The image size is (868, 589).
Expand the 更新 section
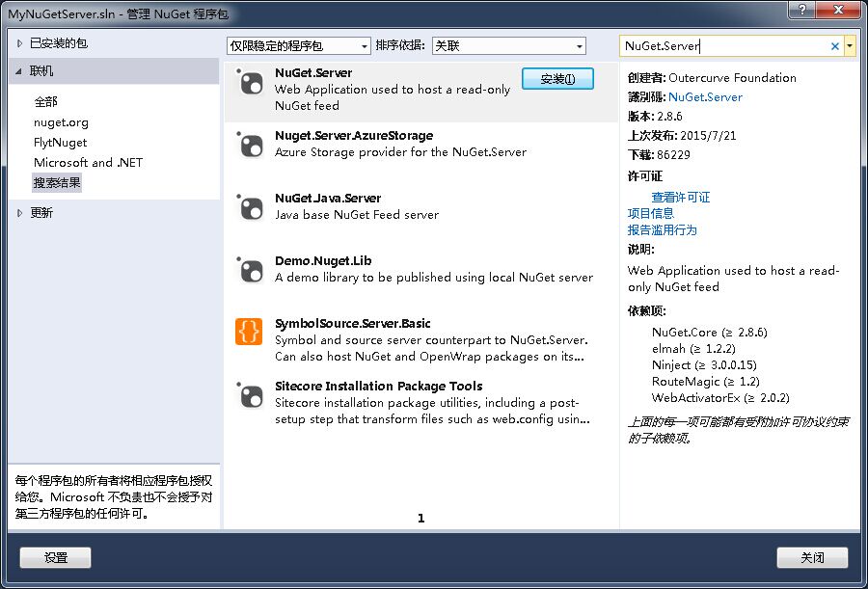[x=20, y=213]
